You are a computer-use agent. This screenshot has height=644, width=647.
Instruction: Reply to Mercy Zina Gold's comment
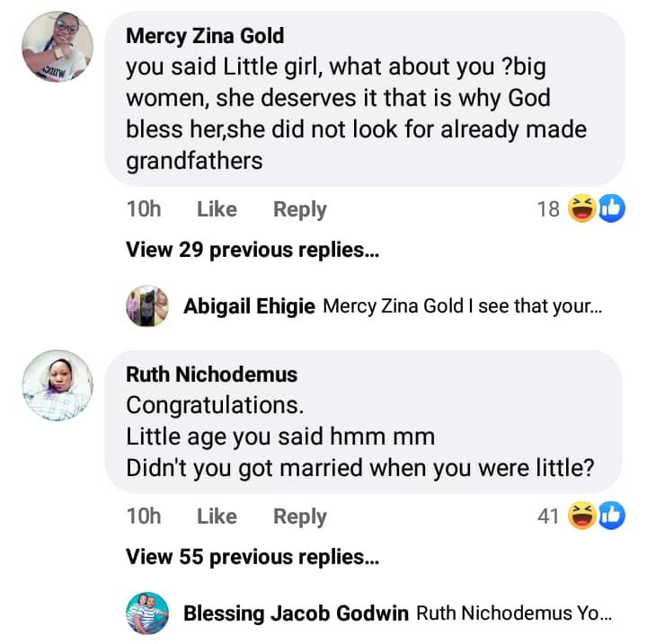click(x=300, y=210)
